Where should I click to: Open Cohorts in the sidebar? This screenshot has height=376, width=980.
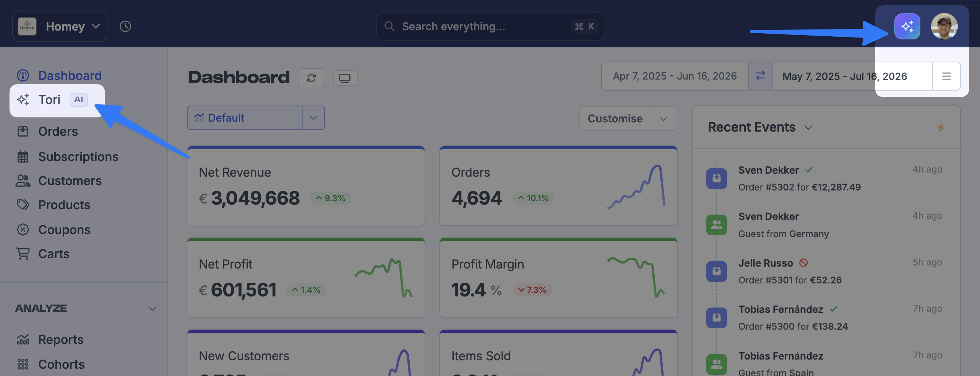click(x=51, y=364)
